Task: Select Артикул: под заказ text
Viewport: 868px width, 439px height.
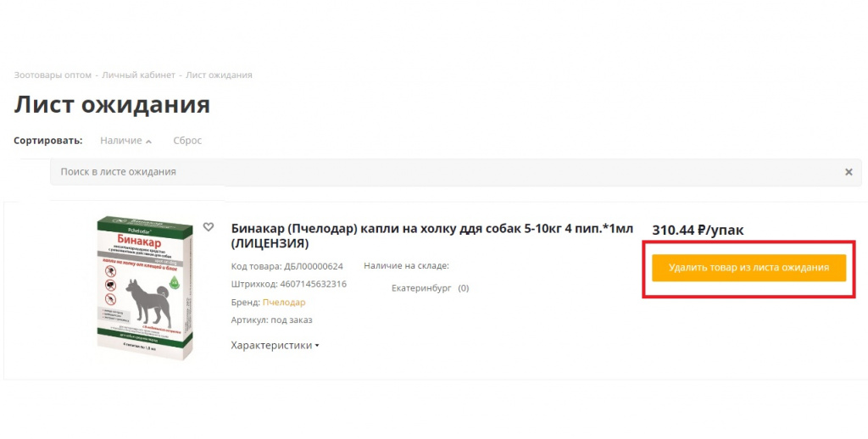Action: [x=272, y=320]
